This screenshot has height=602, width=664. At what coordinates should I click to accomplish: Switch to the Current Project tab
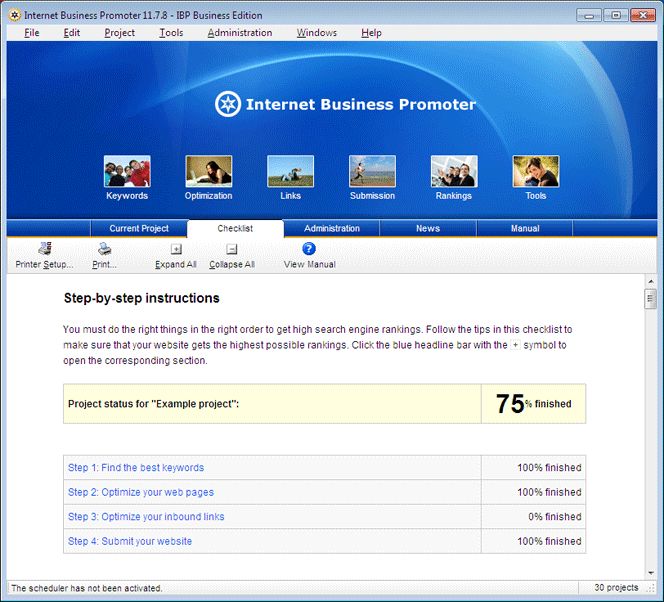(139, 228)
